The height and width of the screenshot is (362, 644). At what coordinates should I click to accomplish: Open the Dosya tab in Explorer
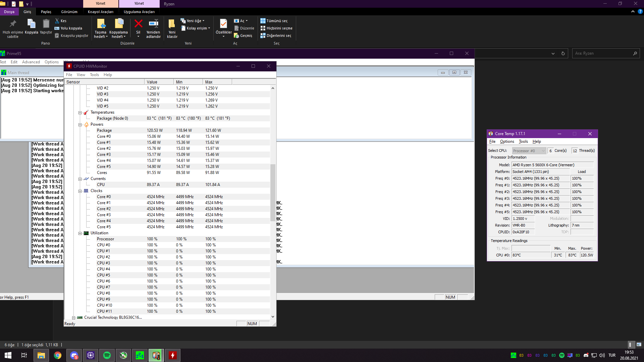(x=9, y=12)
